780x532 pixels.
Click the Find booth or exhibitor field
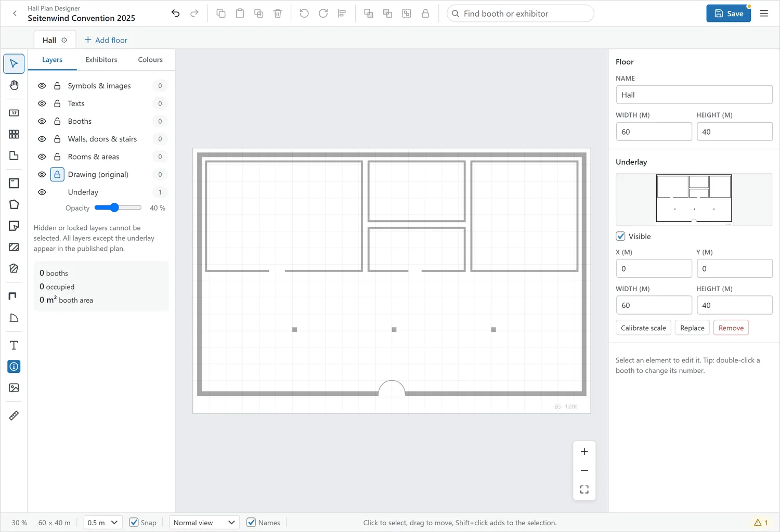point(520,14)
